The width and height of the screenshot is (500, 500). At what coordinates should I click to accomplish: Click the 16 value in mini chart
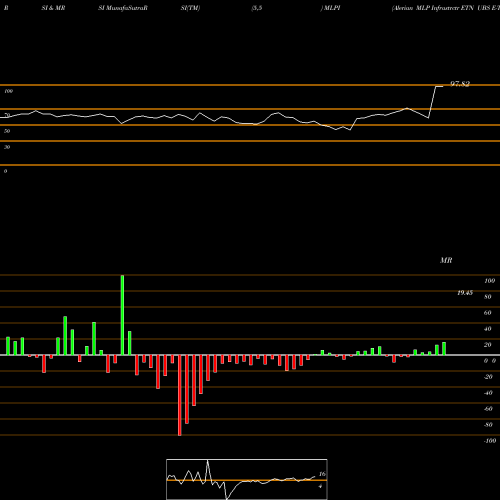(x=322, y=474)
